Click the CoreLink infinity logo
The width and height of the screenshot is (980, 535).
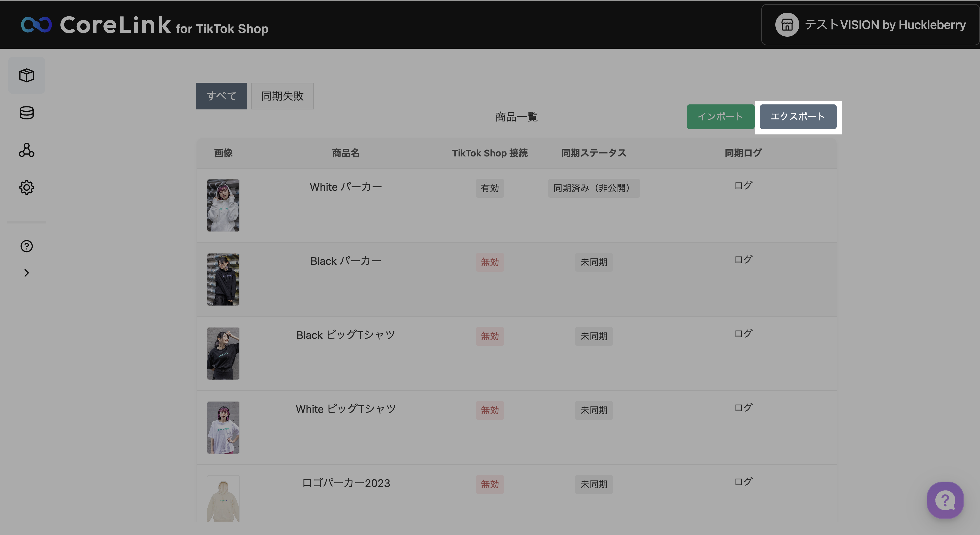(x=36, y=25)
